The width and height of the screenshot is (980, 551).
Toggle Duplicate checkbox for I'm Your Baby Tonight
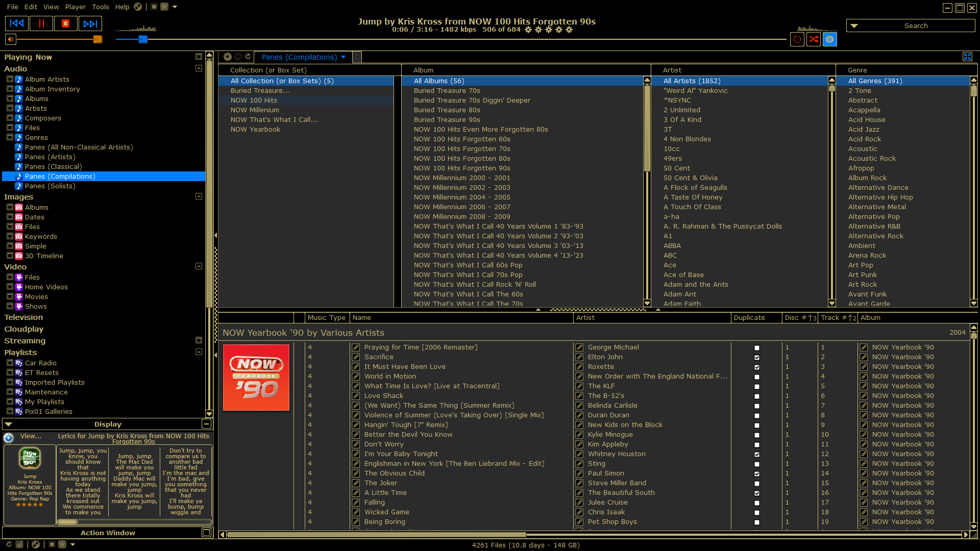coord(757,455)
